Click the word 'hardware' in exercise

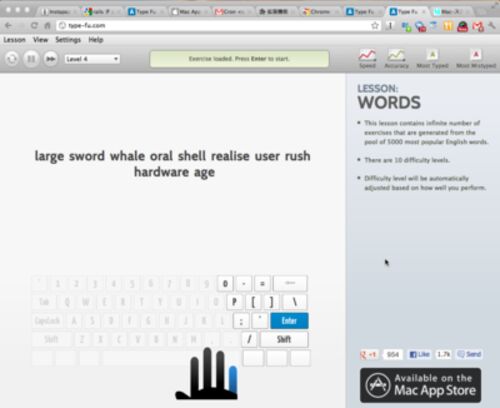(x=162, y=172)
